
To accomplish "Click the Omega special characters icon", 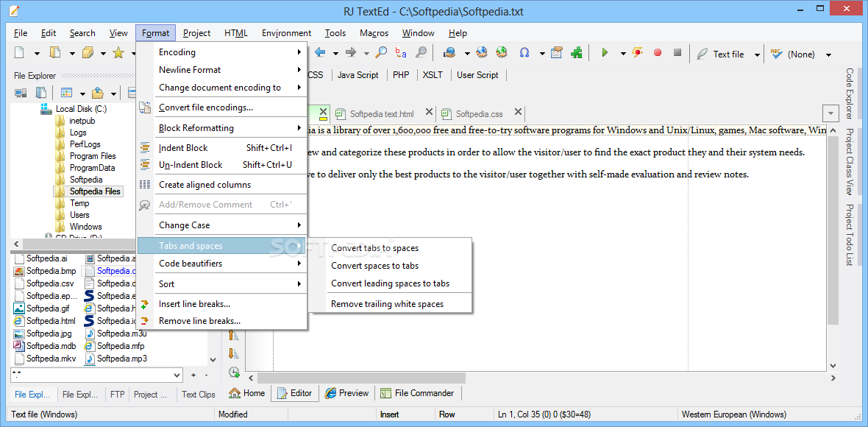I will click(x=524, y=53).
